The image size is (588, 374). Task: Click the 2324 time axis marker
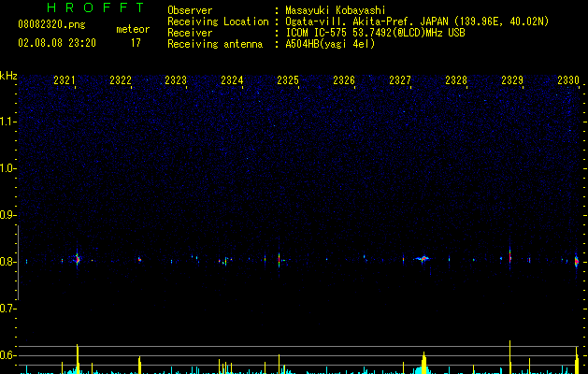[x=232, y=80]
